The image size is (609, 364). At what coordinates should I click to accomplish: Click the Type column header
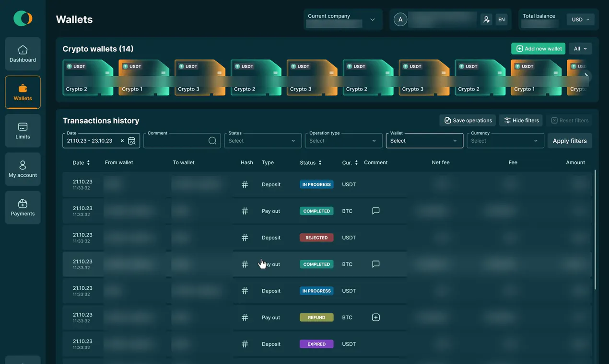pyautogui.click(x=268, y=163)
